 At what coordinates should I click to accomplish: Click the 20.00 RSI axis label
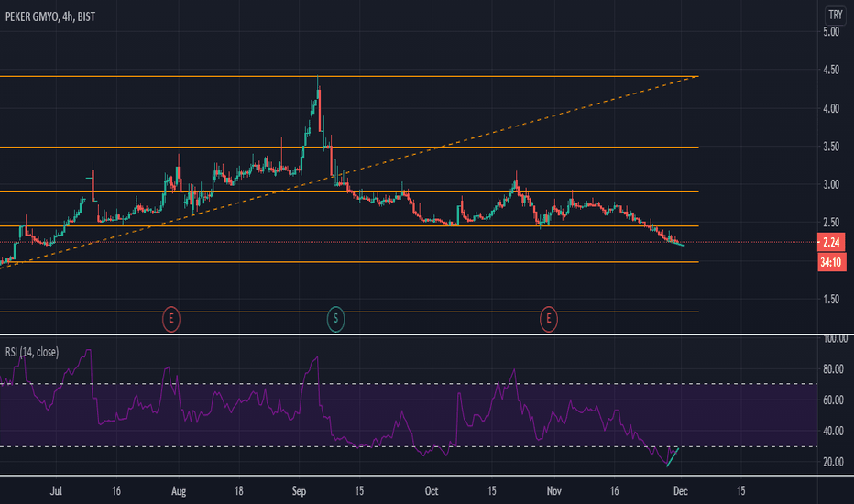(x=833, y=462)
